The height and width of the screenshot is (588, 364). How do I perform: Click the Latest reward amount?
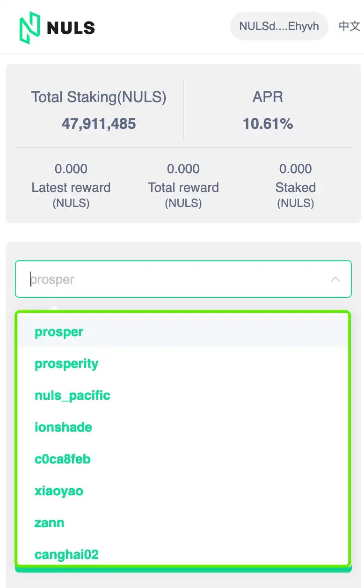(x=71, y=169)
